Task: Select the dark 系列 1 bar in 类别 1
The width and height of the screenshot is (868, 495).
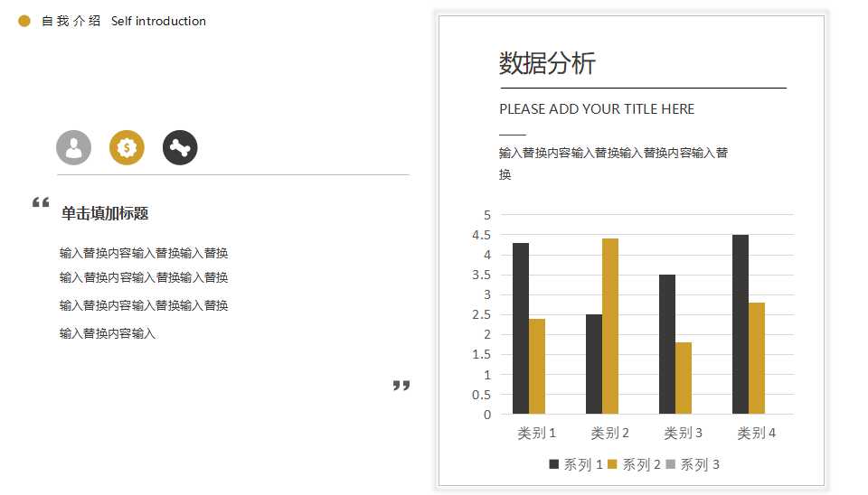Action: 521,329
